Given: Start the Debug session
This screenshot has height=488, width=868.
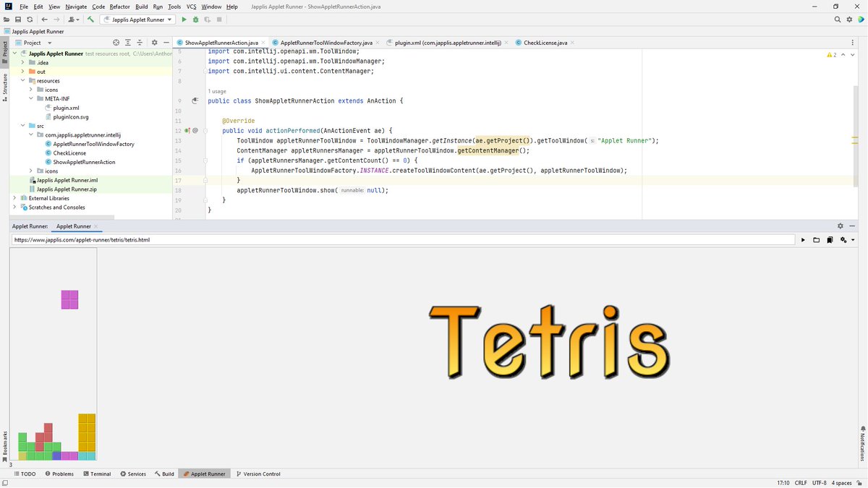Looking at the screenshot, I should coord(194,20).
